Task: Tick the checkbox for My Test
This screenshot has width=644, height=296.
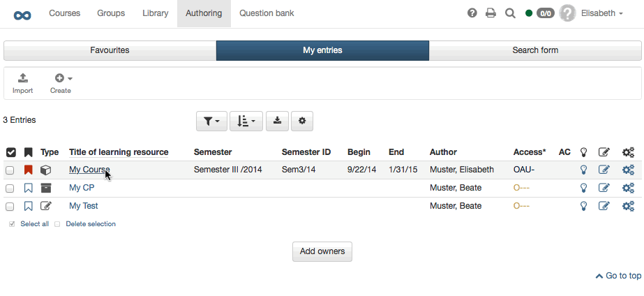Action: [10, 206]
